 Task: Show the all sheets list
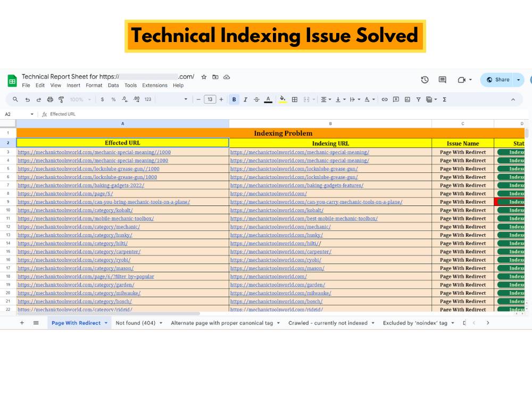pyautogui.click(x=36, y=323)
